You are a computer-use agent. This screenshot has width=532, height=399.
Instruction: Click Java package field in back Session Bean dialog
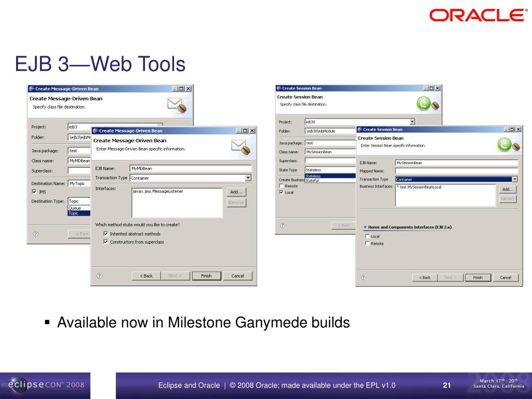click(330, 143)
